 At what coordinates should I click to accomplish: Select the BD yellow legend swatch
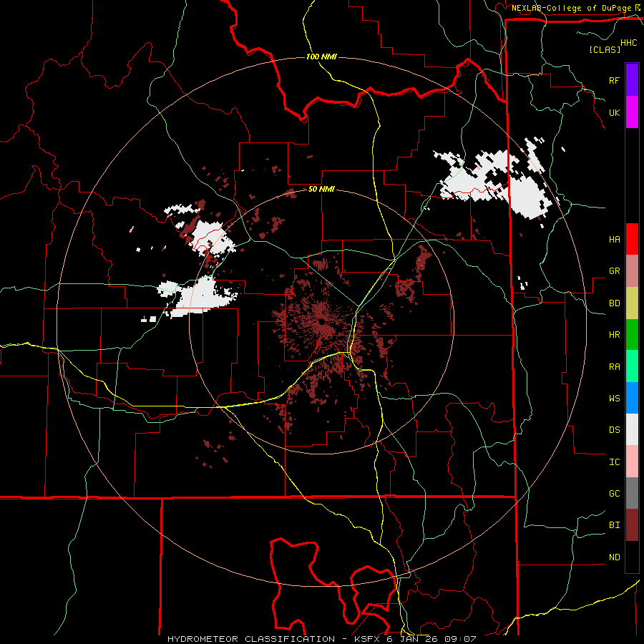point(632,303)
